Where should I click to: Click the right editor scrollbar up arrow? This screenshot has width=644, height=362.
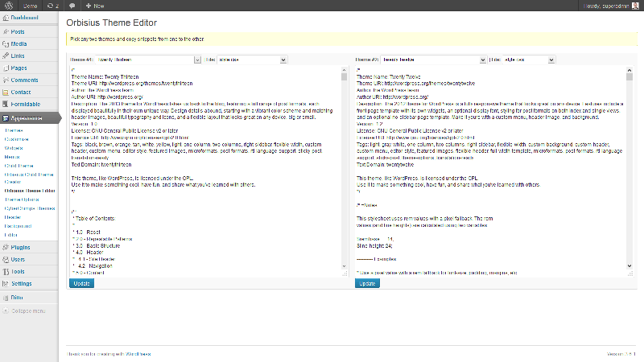[x=630, y=70]
